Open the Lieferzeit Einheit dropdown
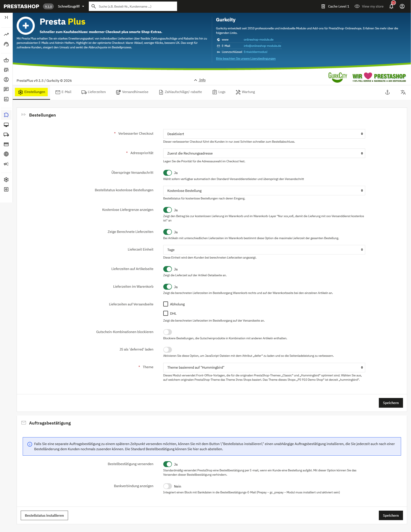 (x=264, y=250)
